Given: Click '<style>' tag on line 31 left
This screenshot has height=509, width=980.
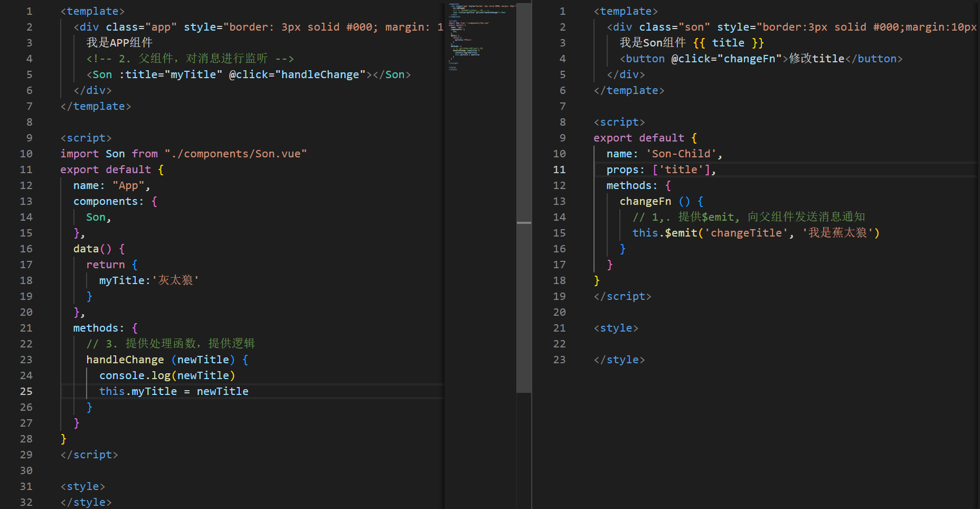Looking at the screenshot, I should pyautogui.click(x=83, y=486).
